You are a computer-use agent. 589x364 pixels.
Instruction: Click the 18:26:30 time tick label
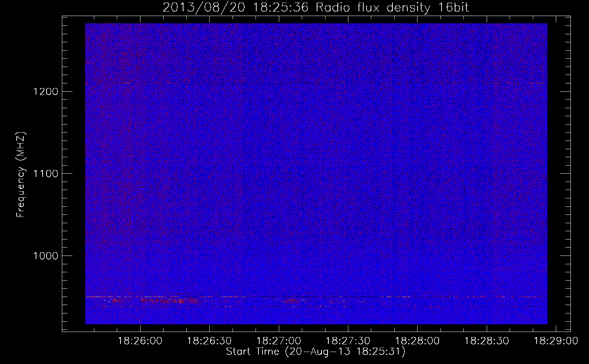tap(209, 341)
